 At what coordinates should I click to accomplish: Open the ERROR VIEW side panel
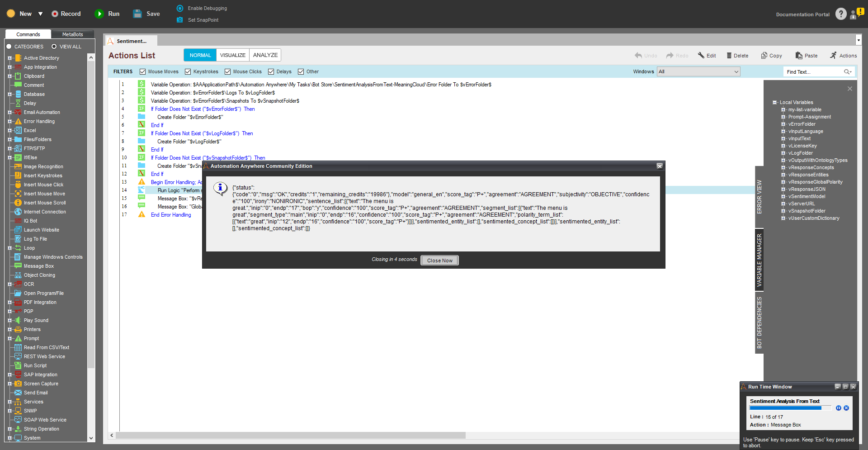(x=759, y=197)
